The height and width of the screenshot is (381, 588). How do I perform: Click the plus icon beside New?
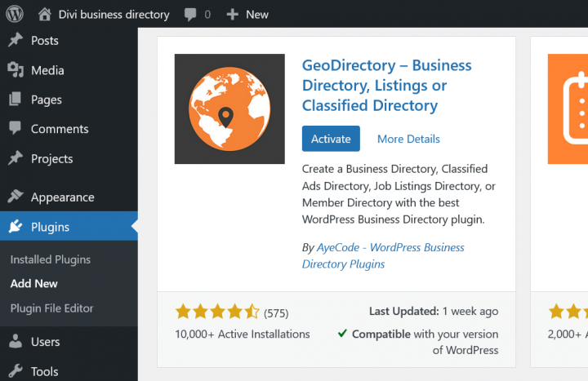233,15
